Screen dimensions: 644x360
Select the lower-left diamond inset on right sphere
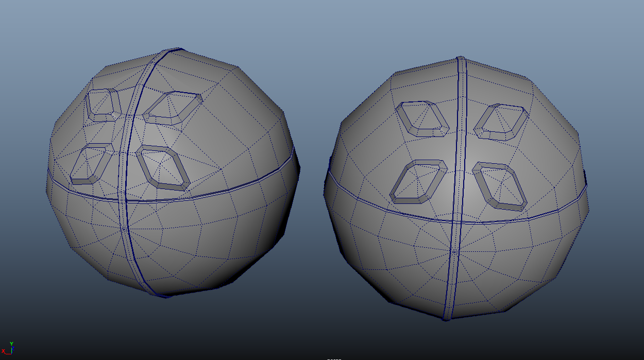pyautogui.click(x=417, y=181)
